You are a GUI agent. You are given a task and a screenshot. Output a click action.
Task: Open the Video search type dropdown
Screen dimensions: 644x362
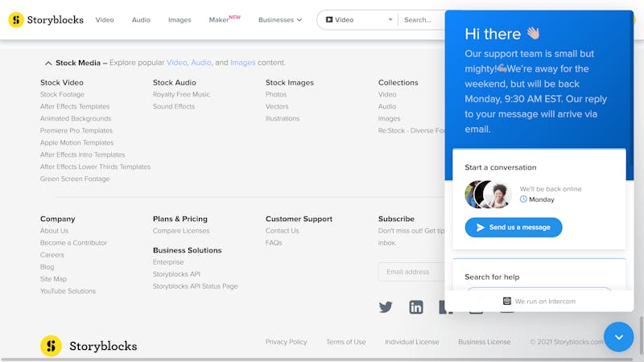[x=359, y=19]
